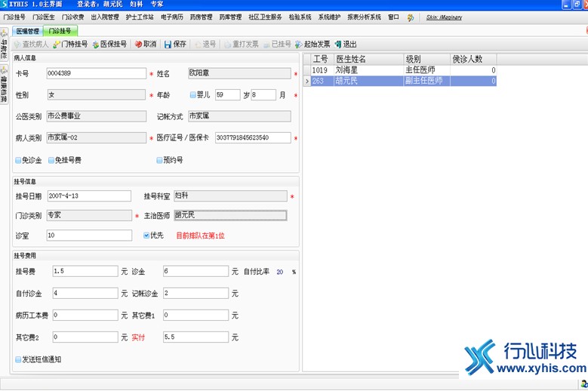Tick the 预约号 appointment checkbox
The width and height of the screenshot is (588, 391).
(x=159, y=161)
